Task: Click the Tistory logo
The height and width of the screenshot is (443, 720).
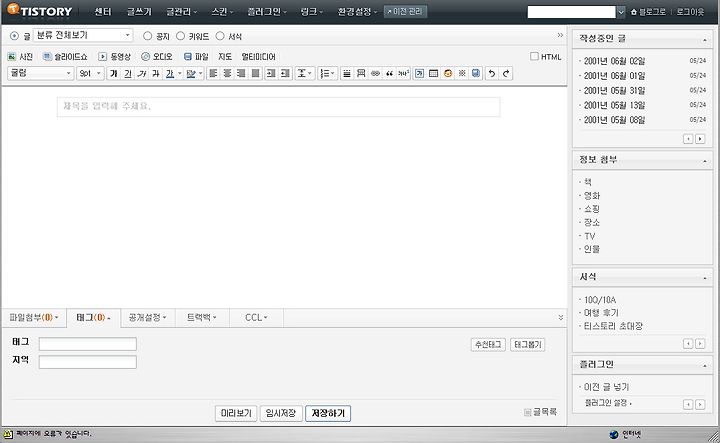Action: point(39,11)
